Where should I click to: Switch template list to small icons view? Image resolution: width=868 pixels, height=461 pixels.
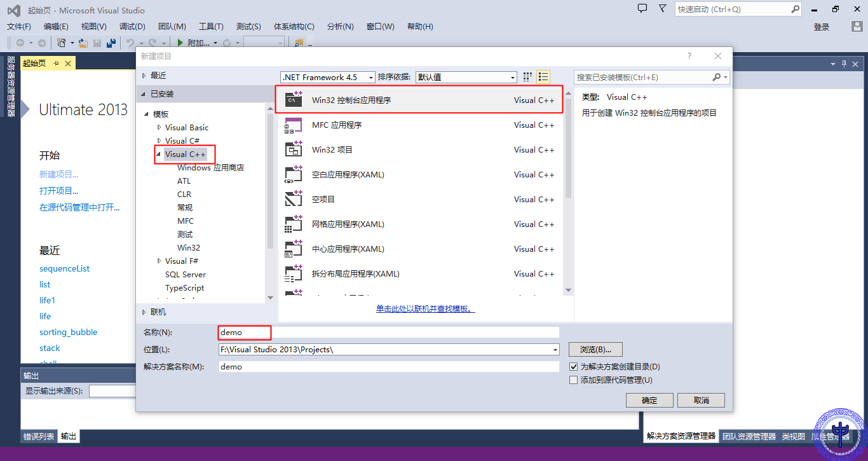[x=543, y=76]
